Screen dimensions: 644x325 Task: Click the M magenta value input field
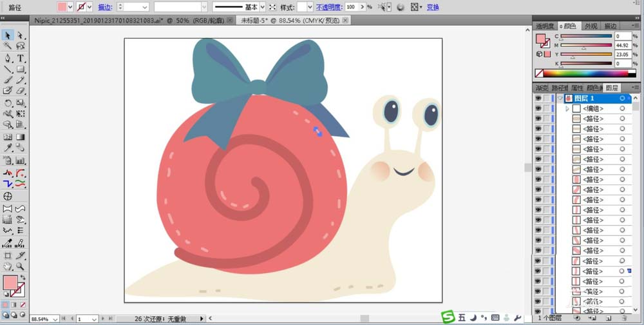pyautogui.click(x=625, y=45)
